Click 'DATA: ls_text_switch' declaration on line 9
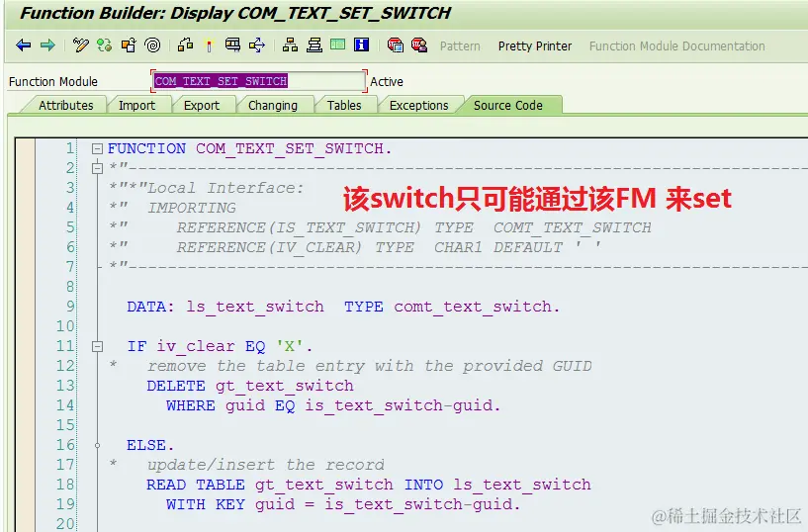 coord(225,307)
